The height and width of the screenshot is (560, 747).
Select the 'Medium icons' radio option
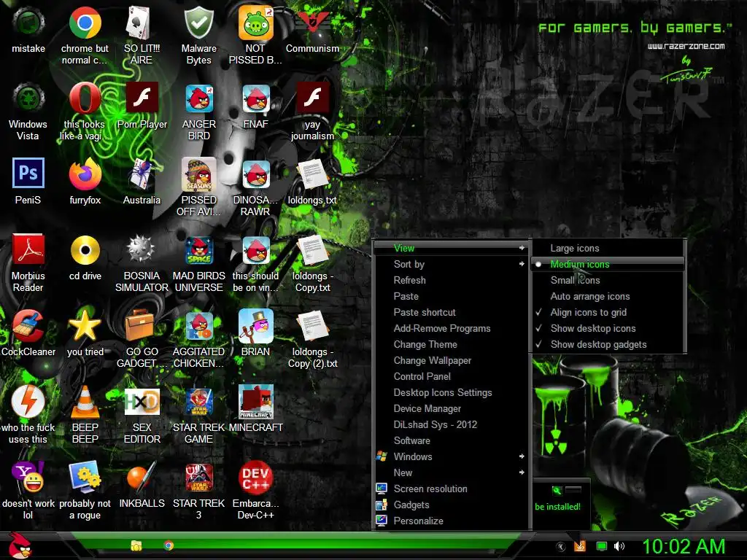coord(608,264)
